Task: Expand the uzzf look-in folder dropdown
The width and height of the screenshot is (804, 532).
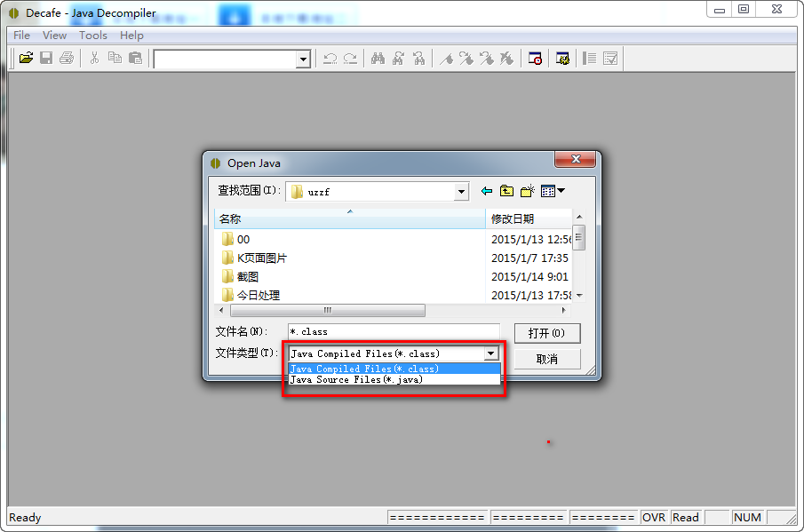Action: click(461, 192)
